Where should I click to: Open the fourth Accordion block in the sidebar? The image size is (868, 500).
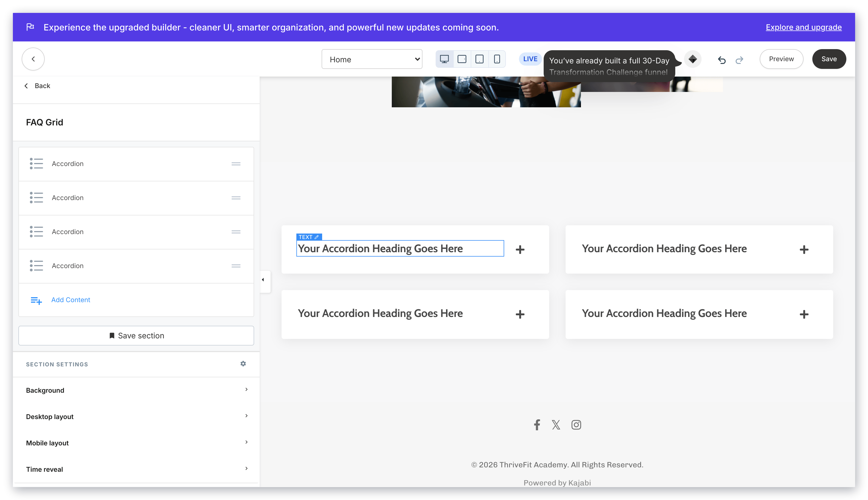click(x=136, y=266)
